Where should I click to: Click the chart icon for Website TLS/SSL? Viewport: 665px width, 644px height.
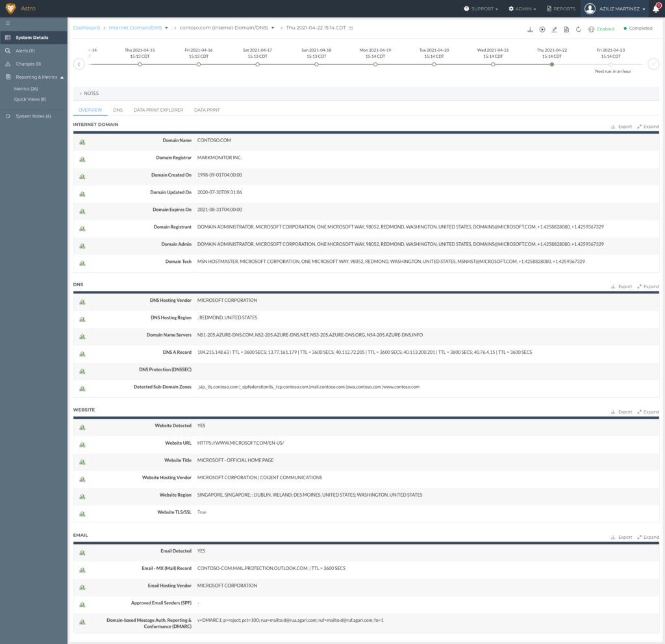point(82,514)
